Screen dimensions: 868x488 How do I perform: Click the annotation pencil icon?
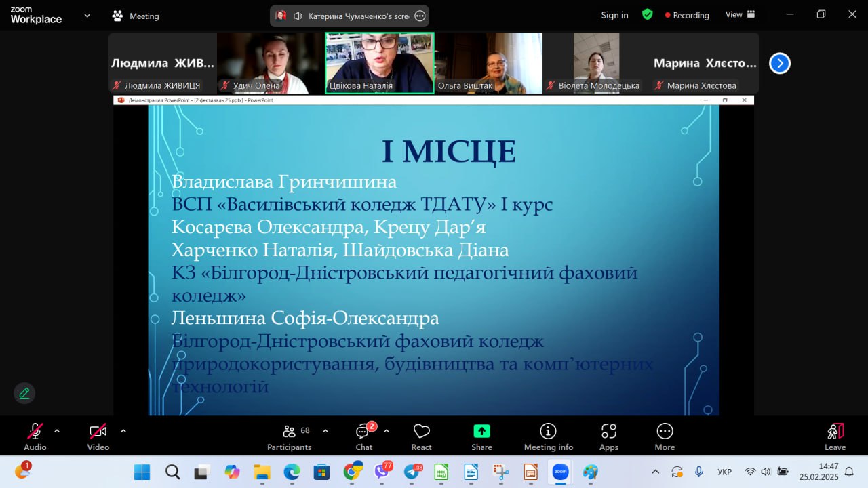pyautogui.click(x=24, y=393)
